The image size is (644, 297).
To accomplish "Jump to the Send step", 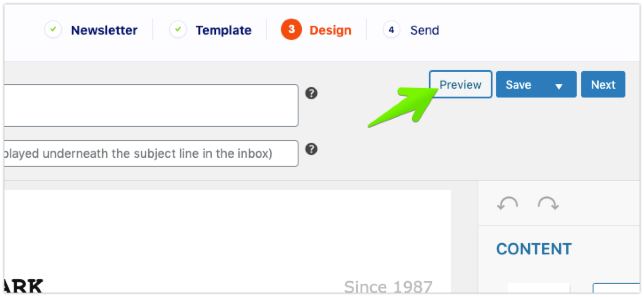I will 424,30.
